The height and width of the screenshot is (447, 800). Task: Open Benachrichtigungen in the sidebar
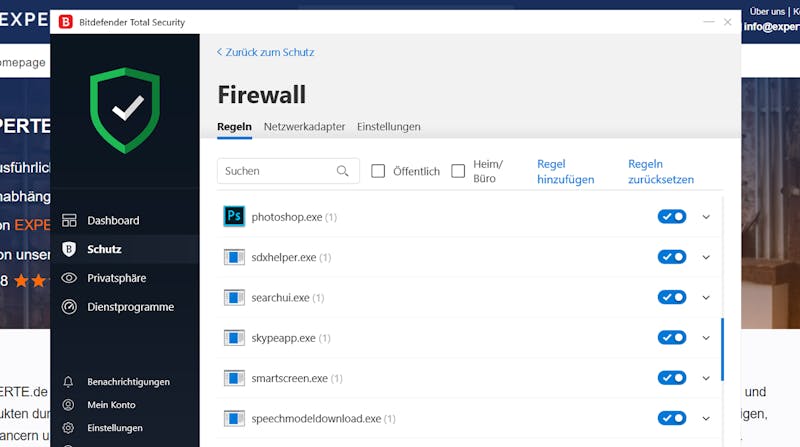point(128,382)
